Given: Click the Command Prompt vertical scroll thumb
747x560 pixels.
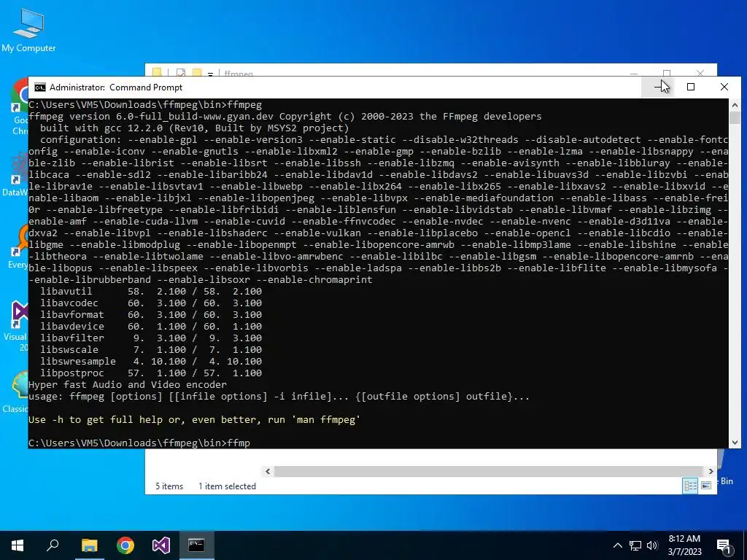Looking at the screenshot, I should (735, 117).
